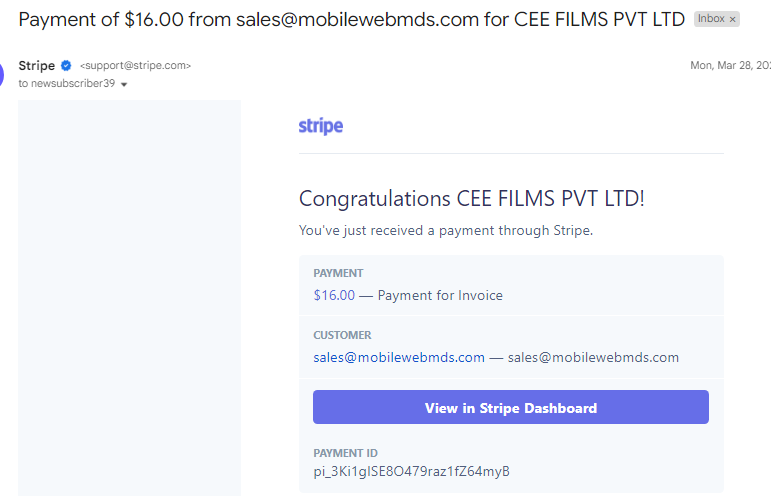Click View in Stripe Dashboard button
The image size is (771, 496).
[x=511, y=407]
